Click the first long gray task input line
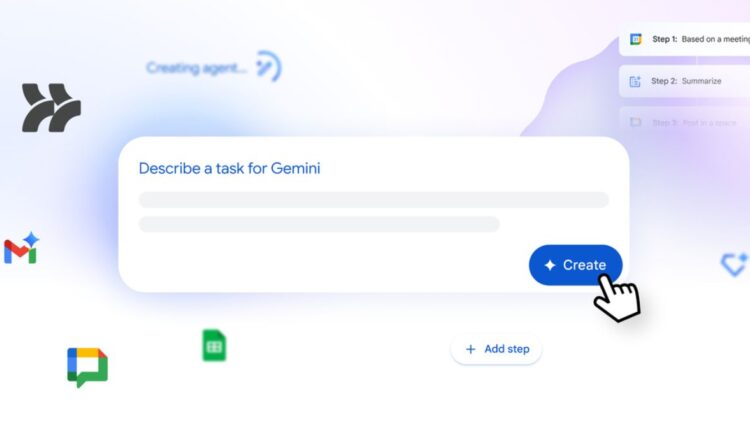750x430 pixels. (374, 200)
